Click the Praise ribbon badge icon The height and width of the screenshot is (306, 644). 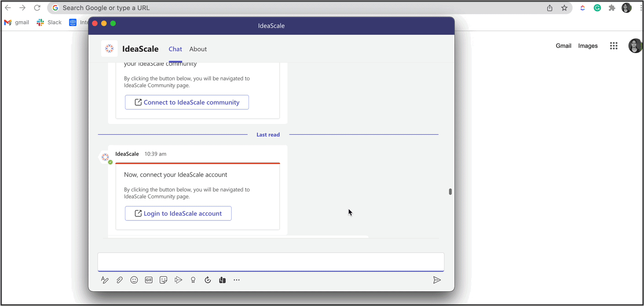[x=193, y=280]
